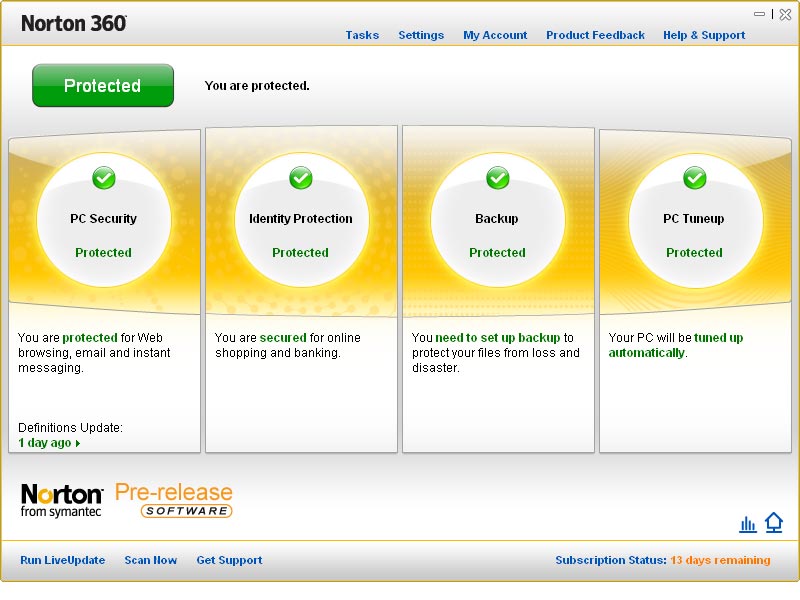Image resolution: width=800 pixels, height=600 pixels.
Task: Expand the '1 day ago' definitions arrow
Action: tap(78, 443)
